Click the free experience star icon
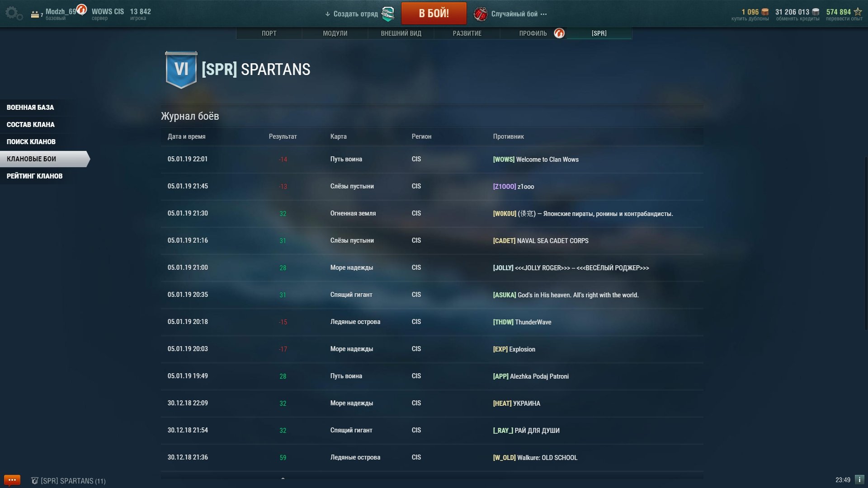 pyautogui.click(x=858, y=12)
